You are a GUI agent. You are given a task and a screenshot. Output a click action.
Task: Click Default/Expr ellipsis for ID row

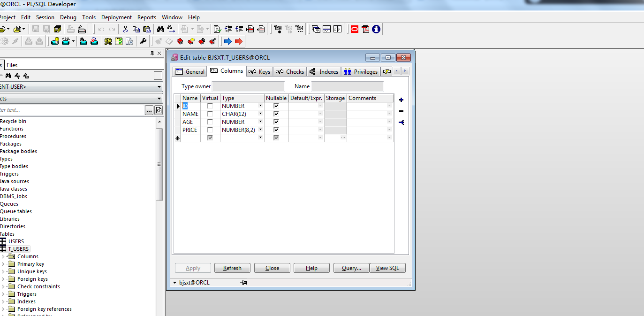click(320, 106)
